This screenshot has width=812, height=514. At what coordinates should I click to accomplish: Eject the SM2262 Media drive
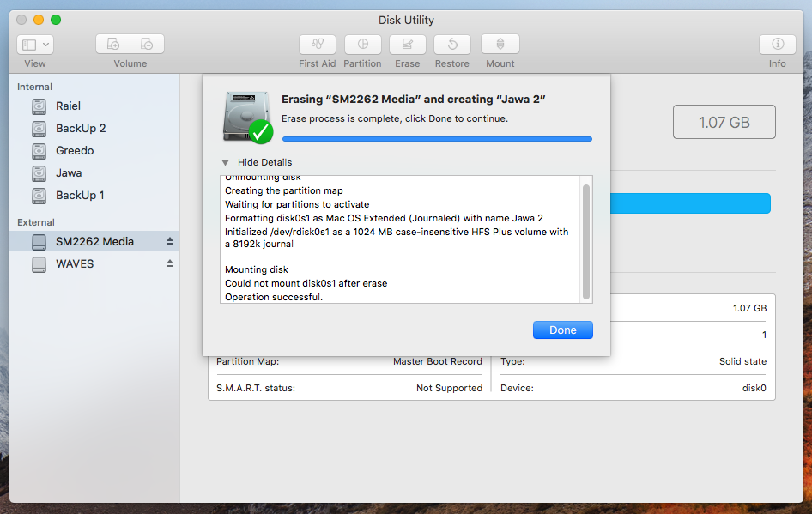pyautogui.click(x=170, y=241)
